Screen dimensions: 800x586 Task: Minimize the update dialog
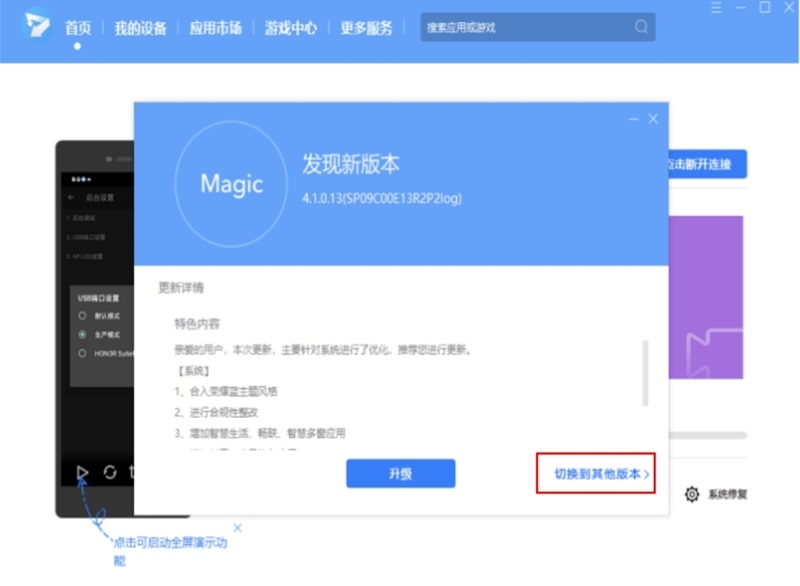coord(634,119)
